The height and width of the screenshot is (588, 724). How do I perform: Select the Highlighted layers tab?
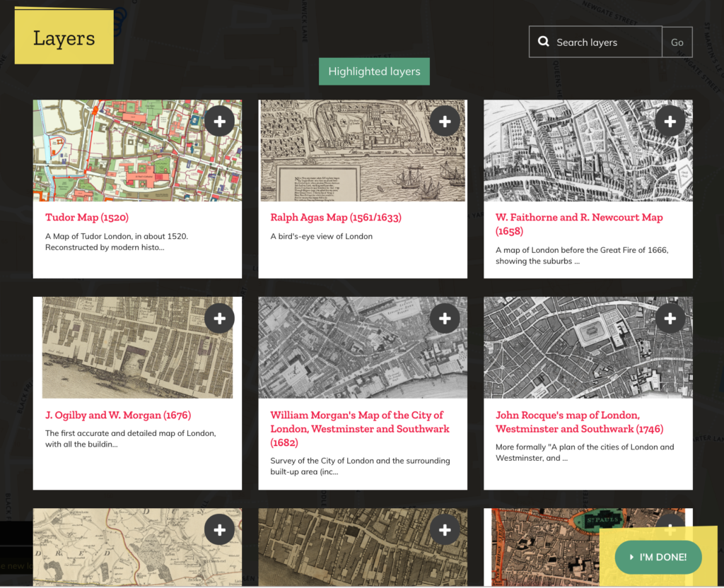[374, 71]
